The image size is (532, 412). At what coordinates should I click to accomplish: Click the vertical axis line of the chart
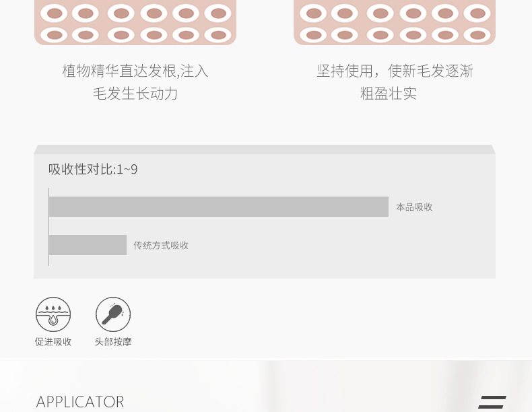[x=49, y=227]
